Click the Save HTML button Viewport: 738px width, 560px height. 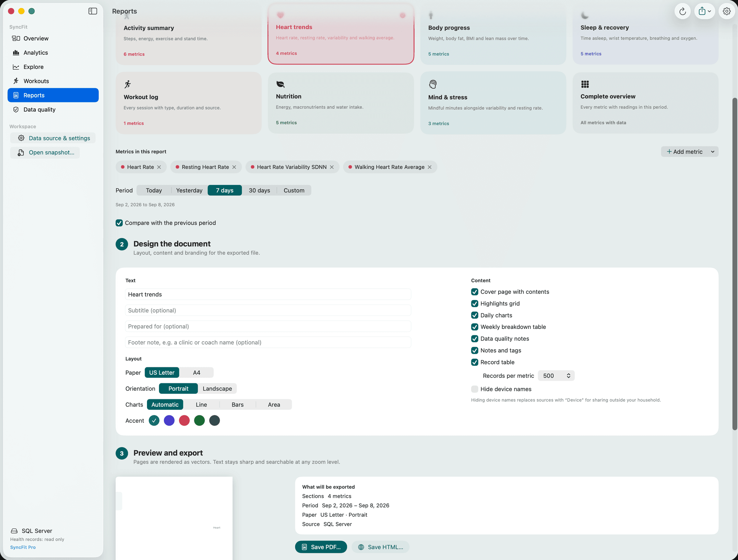(x=381, y=547)
